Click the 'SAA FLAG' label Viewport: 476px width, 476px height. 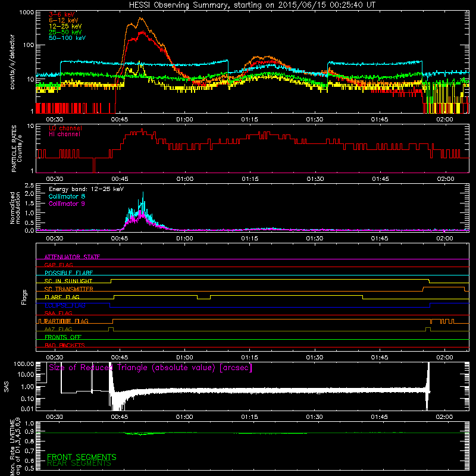coord(58,314)
